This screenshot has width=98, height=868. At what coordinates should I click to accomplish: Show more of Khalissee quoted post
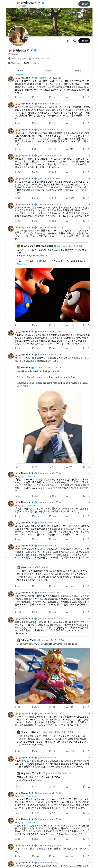tap(22, 386)
